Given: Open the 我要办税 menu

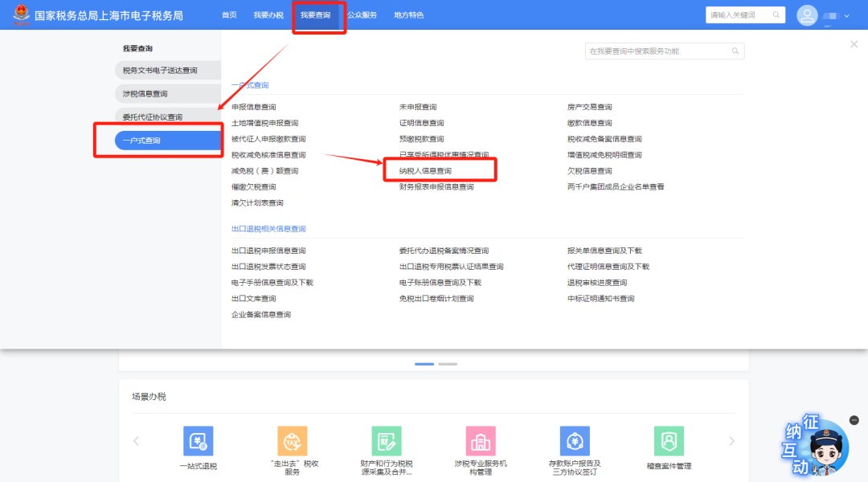Looking at the screenshot, I should click(268, 15).
